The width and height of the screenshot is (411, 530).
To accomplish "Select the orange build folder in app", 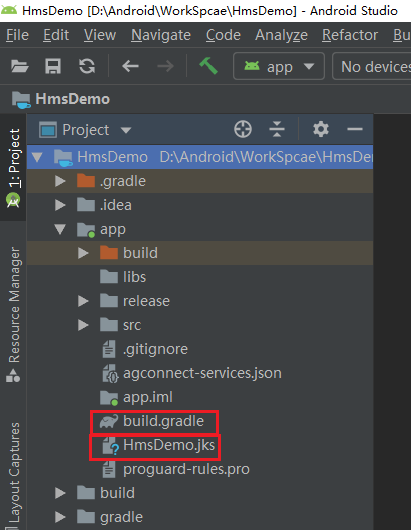I will 200,253.
